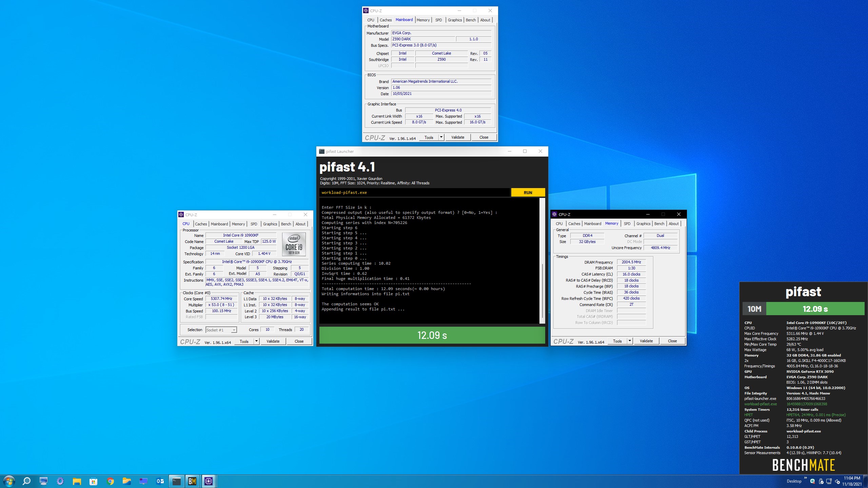Image resolution: width=868 pixels, height=488 pixels.
Task: Open Google Chrome from taskbar
Action: pyautogui.click(x=110, y=481)
